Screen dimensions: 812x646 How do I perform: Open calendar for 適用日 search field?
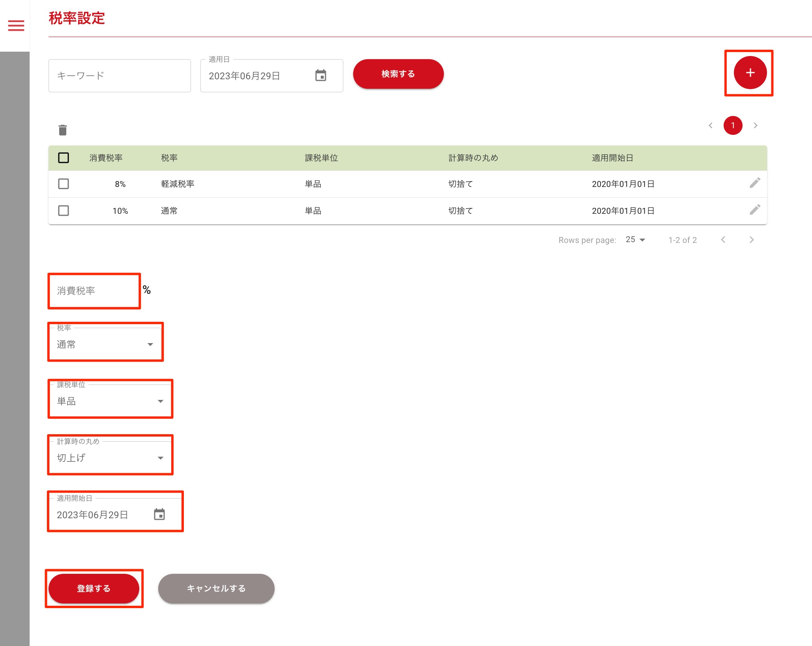click(x=321, y=75)
